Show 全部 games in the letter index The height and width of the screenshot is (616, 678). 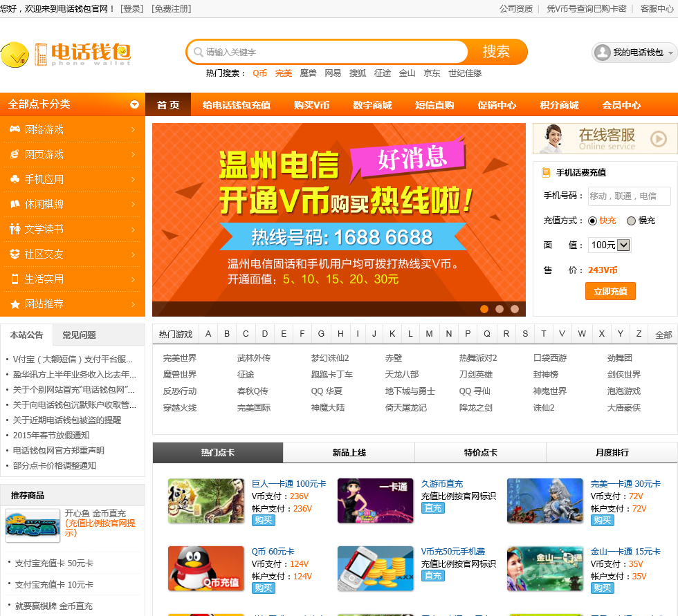(663, 335)
